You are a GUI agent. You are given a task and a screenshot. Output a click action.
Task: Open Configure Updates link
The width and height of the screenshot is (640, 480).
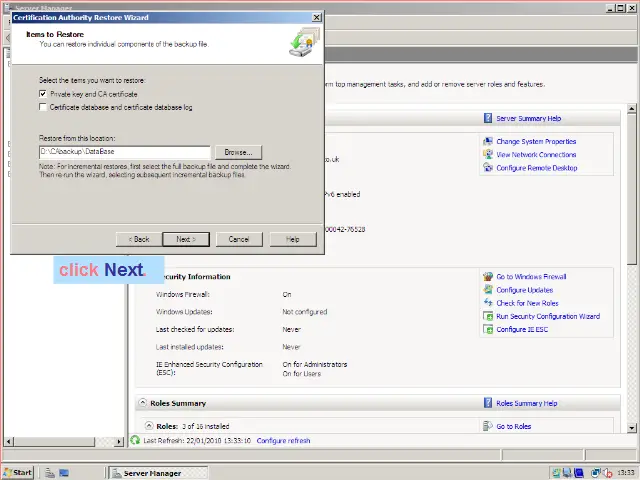click(524, 290)
